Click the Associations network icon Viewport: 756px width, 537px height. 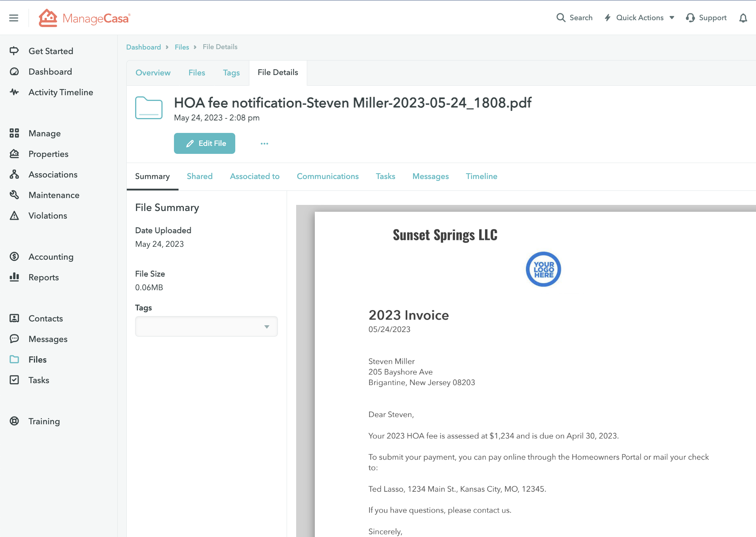(x=14, y=174)
